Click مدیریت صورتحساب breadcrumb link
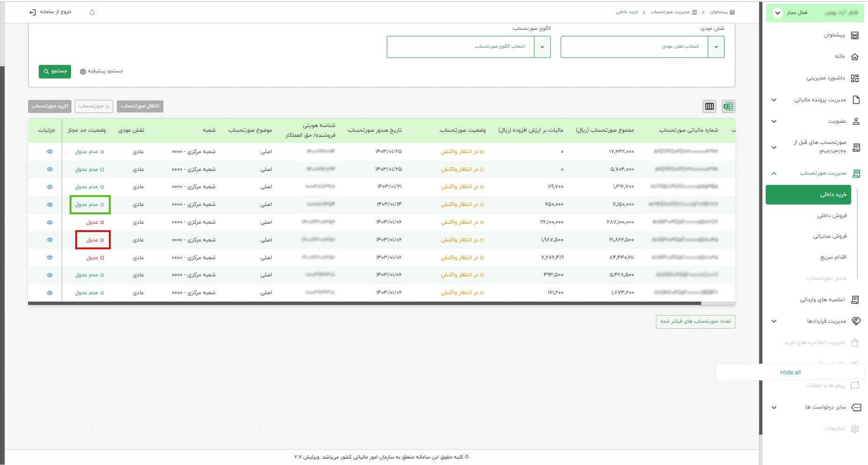868x465 pixels. click(x=670, y=12)
